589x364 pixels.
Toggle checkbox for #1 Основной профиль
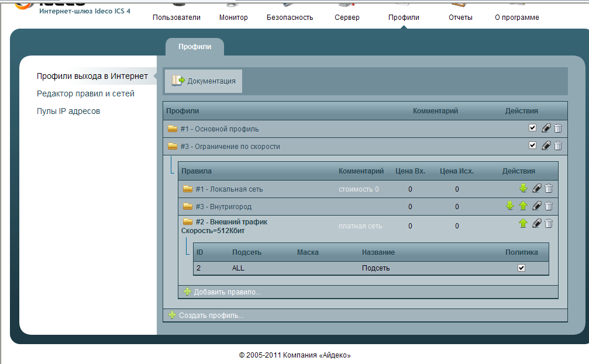coord(532,128)
